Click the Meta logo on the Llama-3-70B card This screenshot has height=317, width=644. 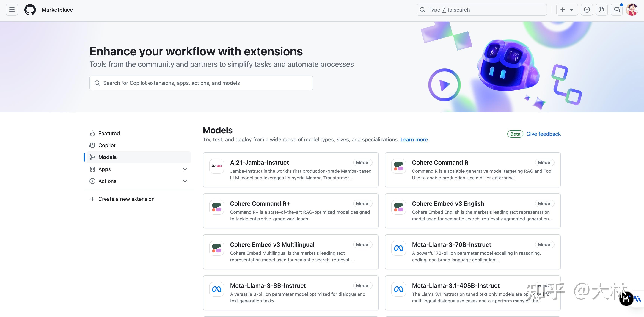point(398,248)
